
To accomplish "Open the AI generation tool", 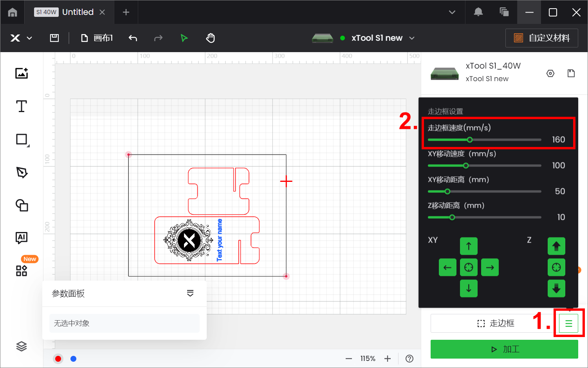I will [x=22, y=237].
